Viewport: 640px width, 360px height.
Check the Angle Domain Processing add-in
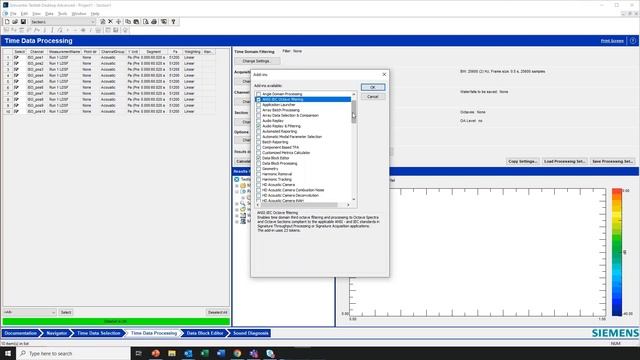point(258,94)
